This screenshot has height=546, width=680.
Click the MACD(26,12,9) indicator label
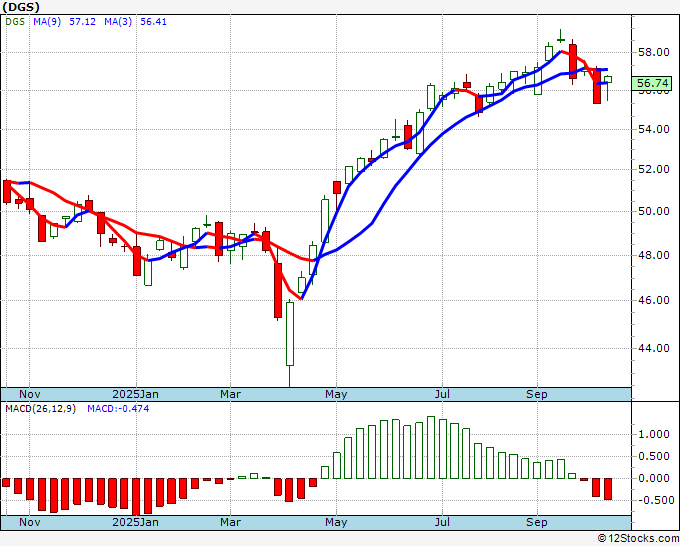[41, 409]
